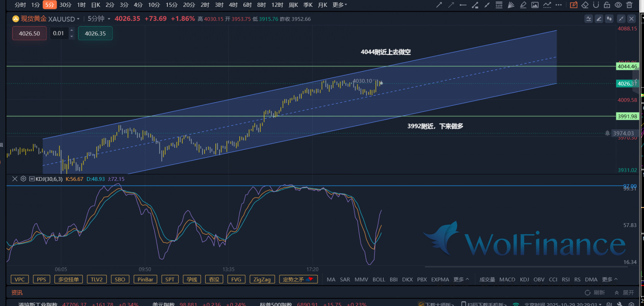
Task: Open the 5分钟 period dropdown
Action: [99, 19]
